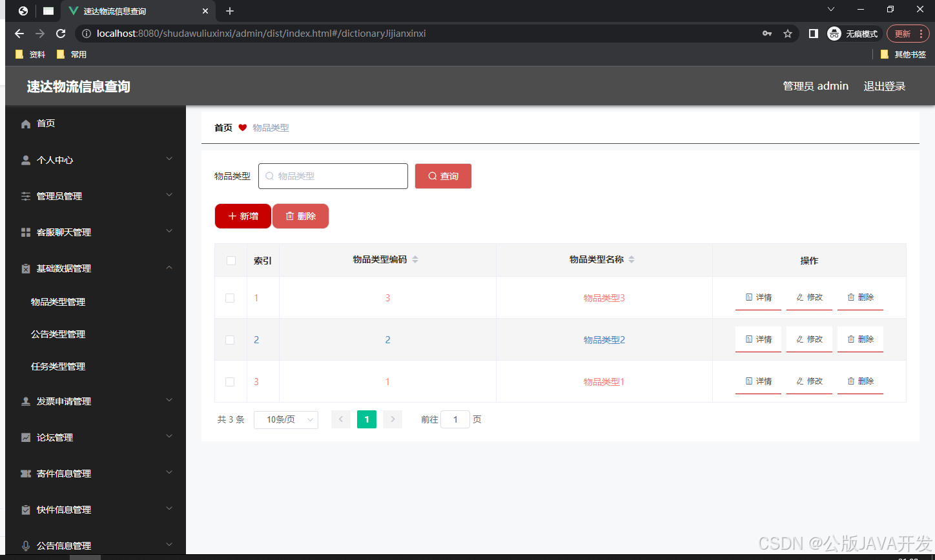Viewport: 935px width, 560px height.
Task: Click the microphone icon beside 公告信息管理
Action: tap(26, 546)
